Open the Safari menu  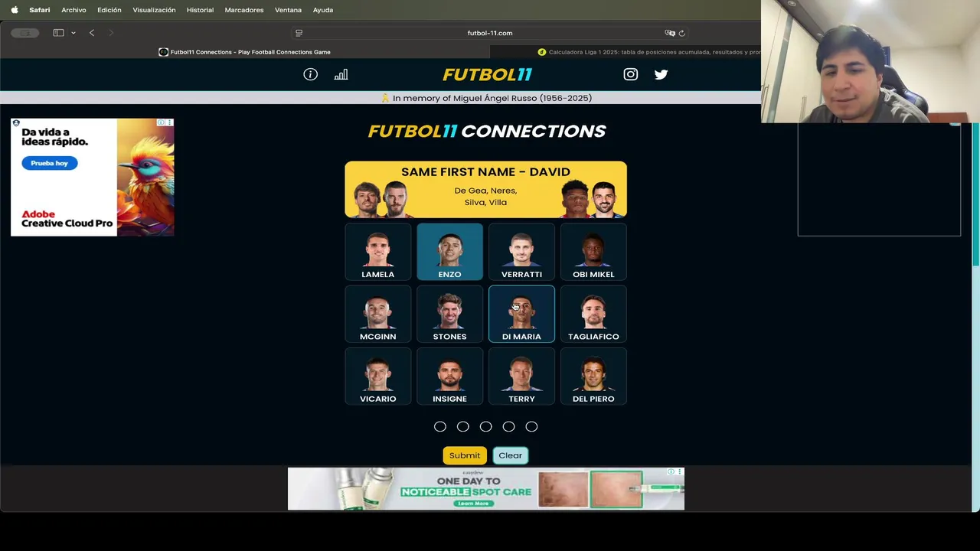pos(40,10)
